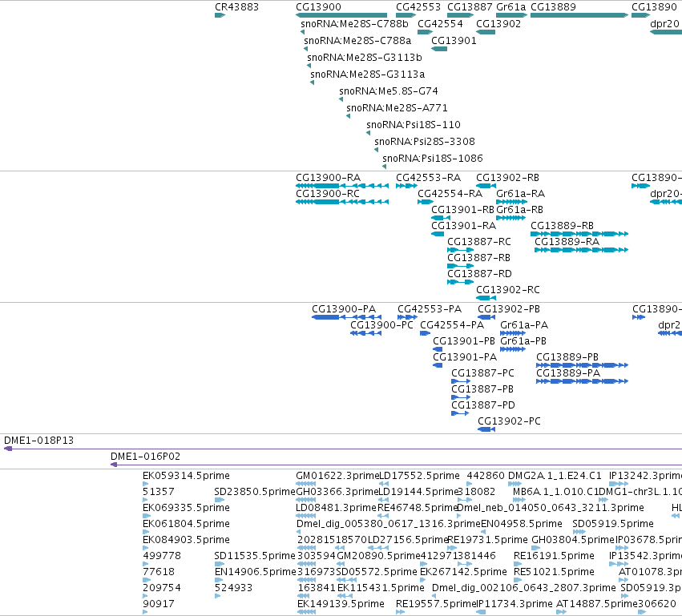The height and width of the screenshot is (616, 682).
Task: Select the CG13887-RC transcript label
Action: coord(479,242)
